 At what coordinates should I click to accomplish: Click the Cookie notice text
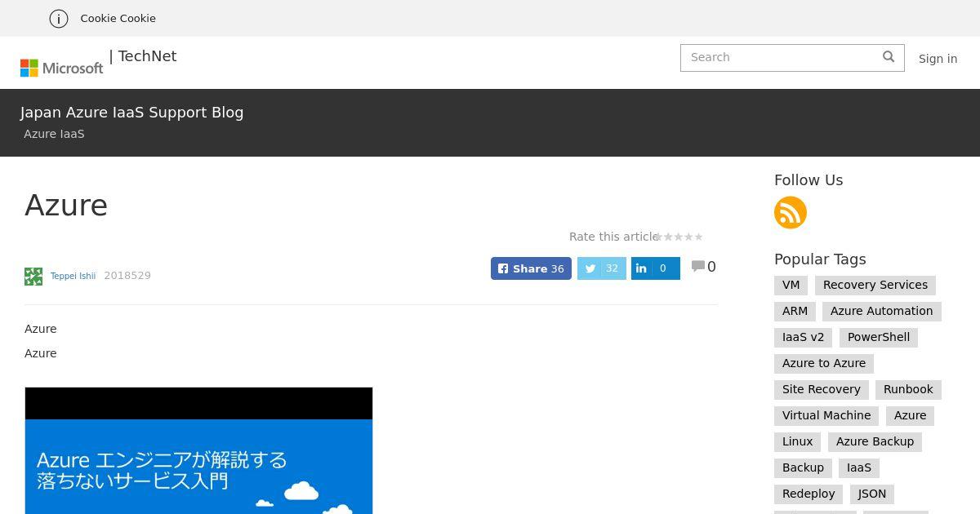[118, 18]
